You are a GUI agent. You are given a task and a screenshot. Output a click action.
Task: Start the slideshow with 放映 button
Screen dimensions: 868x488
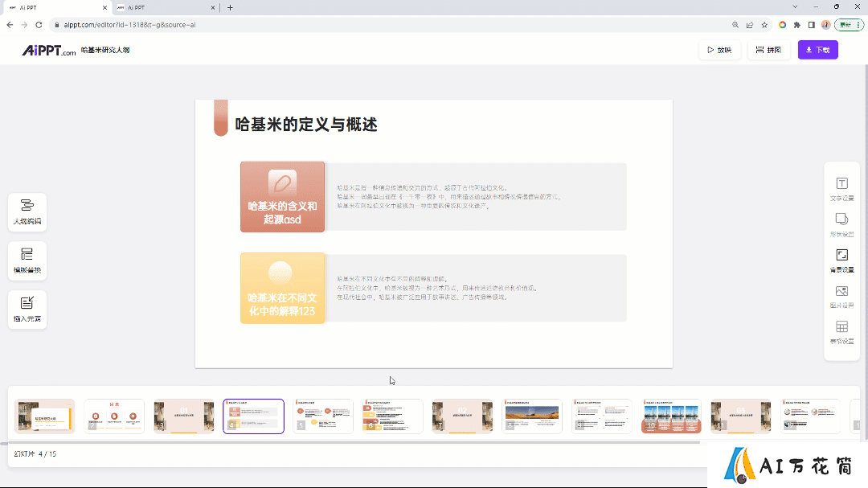[x=719, y=50]
